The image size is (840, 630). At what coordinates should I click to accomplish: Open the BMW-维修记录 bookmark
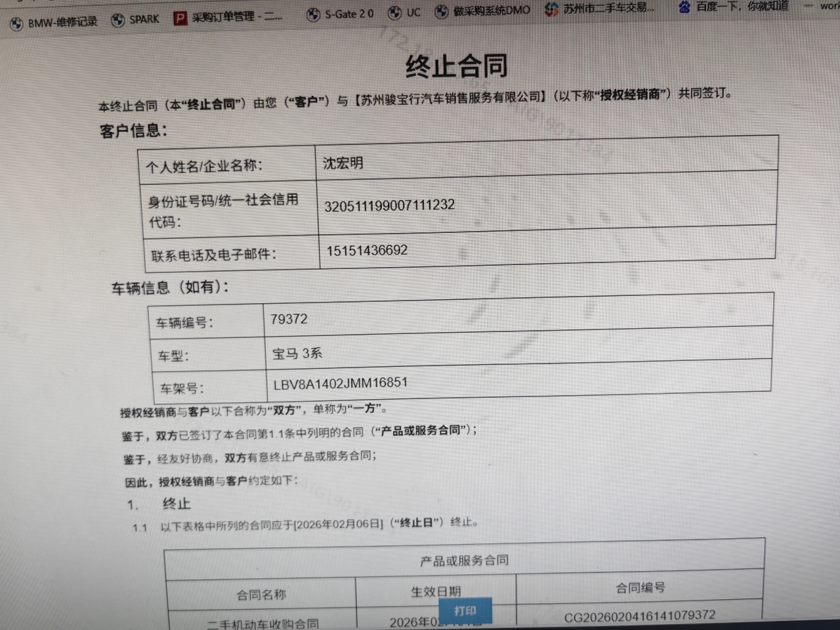[x=55, y=22]
